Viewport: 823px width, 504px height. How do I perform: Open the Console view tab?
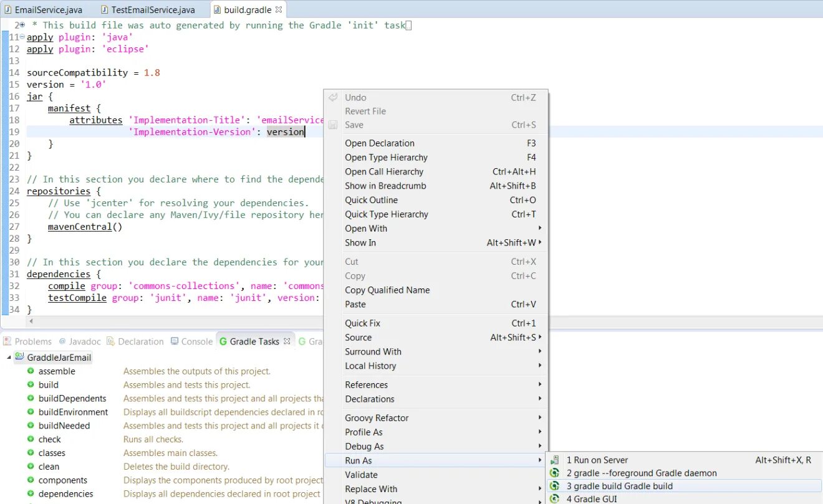(x=191, y=341)
